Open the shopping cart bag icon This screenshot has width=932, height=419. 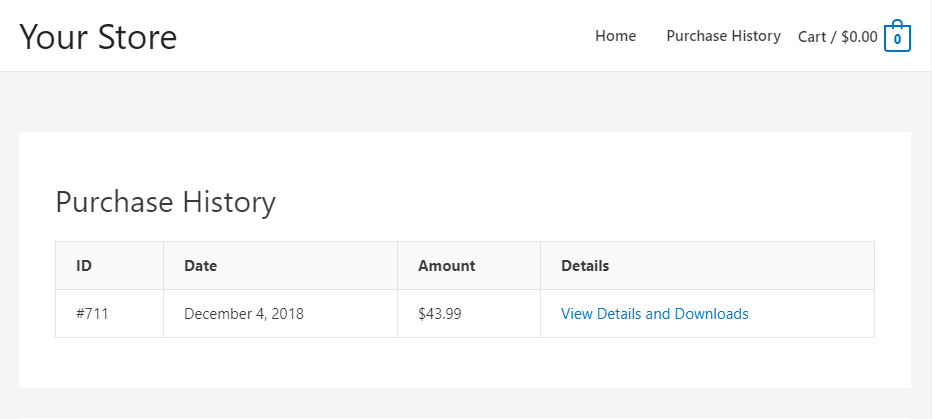click(x=897, y=37)
